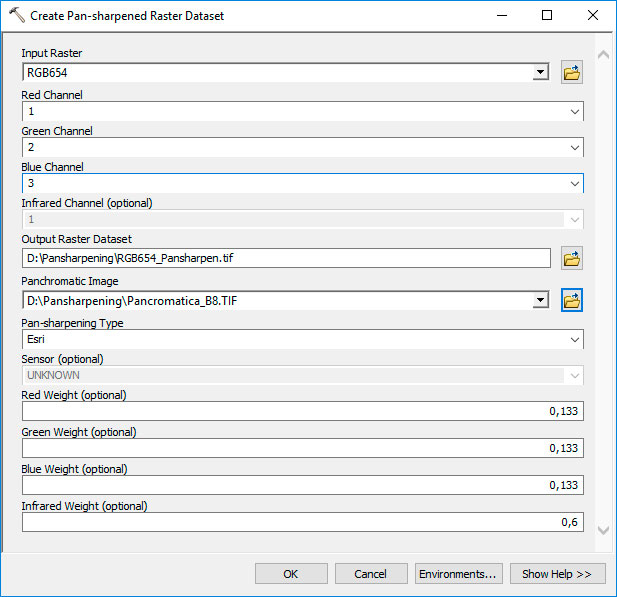The width and height of the screenshot is (617, 597).
Task: Open the Red Channel dropdown
Action: [575, 111]
